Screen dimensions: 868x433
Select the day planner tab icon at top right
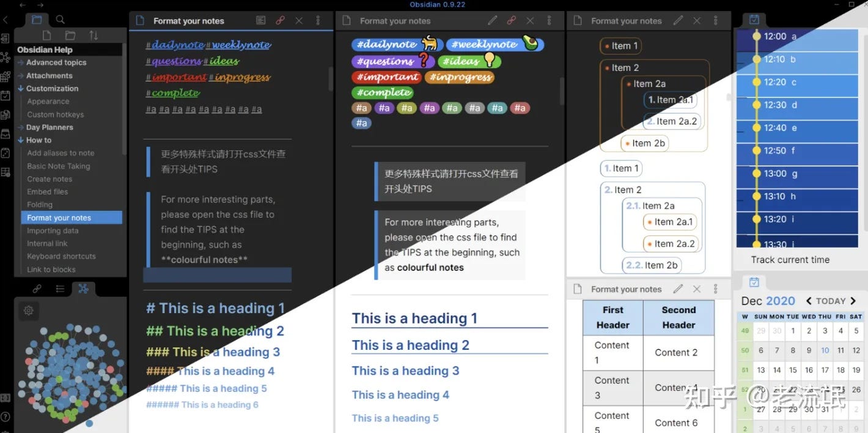754,20
